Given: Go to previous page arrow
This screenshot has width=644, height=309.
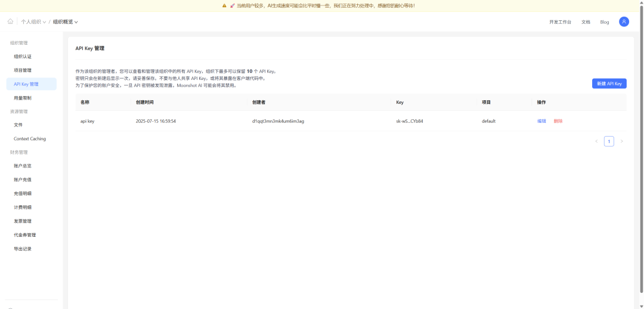Looking at the screenshot, I should pos(596,141).
